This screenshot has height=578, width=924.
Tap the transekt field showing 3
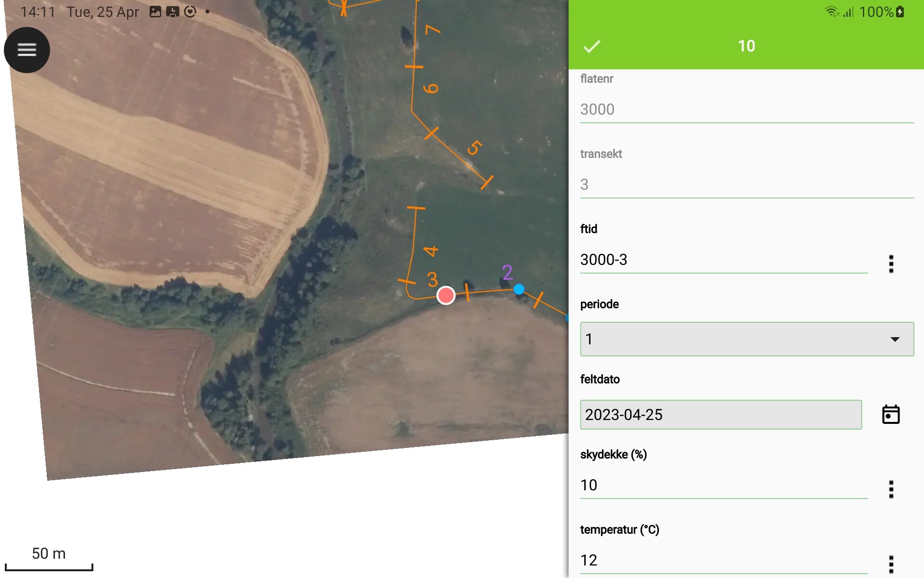(747, 185)
